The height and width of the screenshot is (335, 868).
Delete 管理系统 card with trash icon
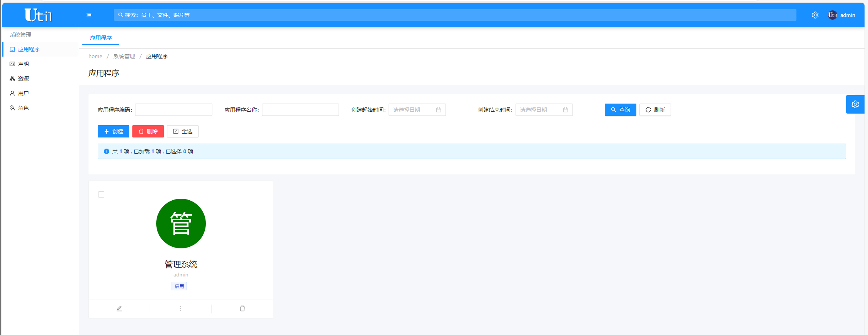(x=242, y=308)
